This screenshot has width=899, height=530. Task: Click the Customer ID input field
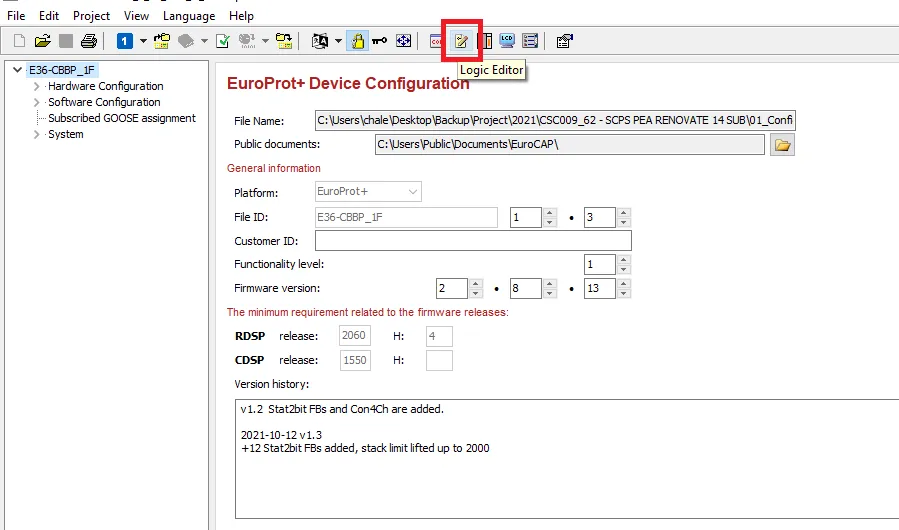pos(473,241)
